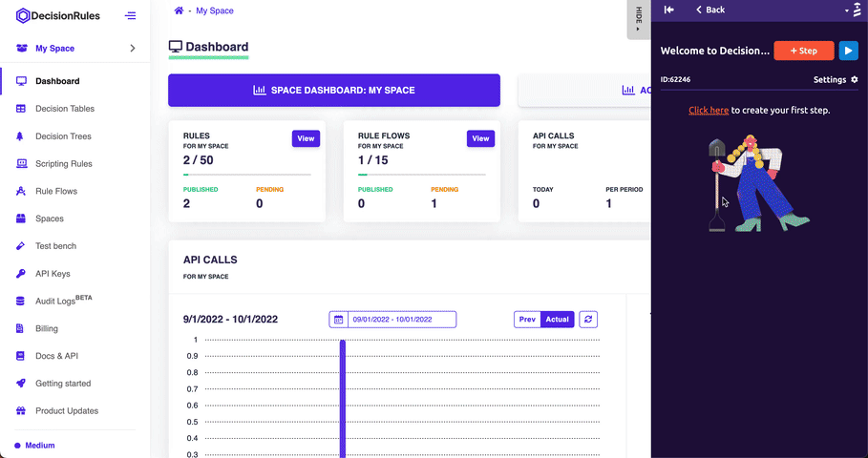Click the Rule Flows usage progress bar

tap(422, 175)
